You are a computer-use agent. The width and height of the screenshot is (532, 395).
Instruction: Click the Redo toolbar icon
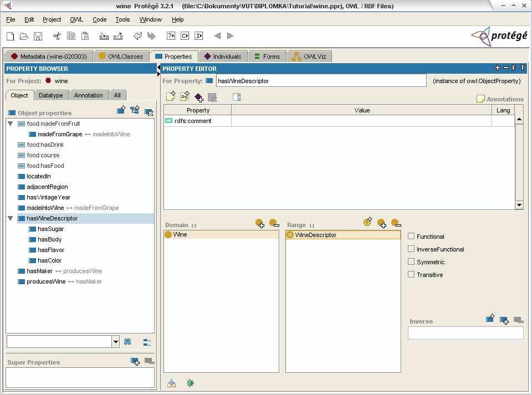pyautogui.click(x=151, y=36)
